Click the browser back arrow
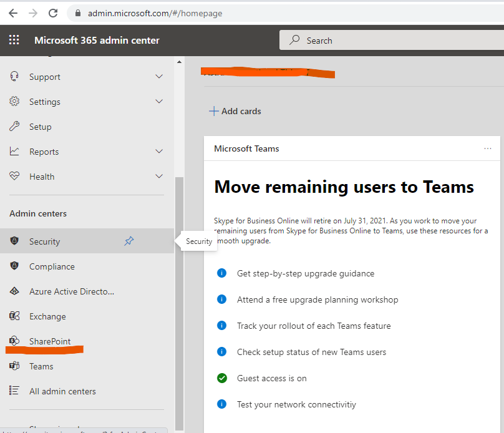Viewport: 504px width, 433px height. (13, 13)
